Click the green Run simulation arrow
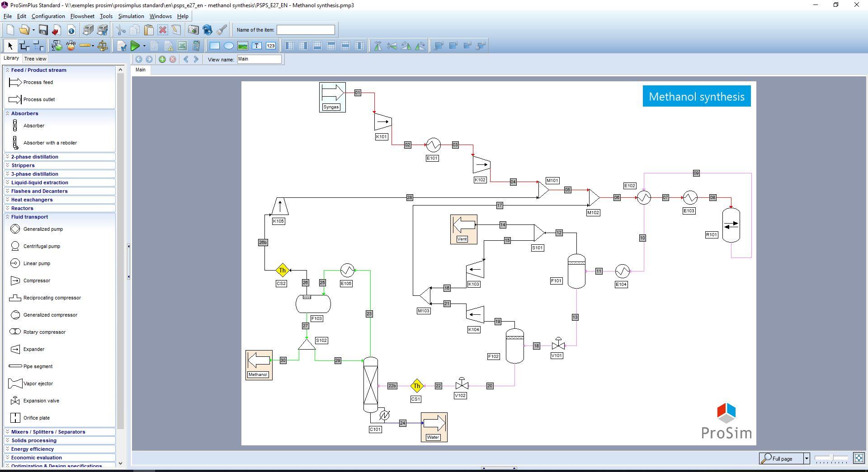The height and width of the screenshot is (472, 868). coord(135,46)
